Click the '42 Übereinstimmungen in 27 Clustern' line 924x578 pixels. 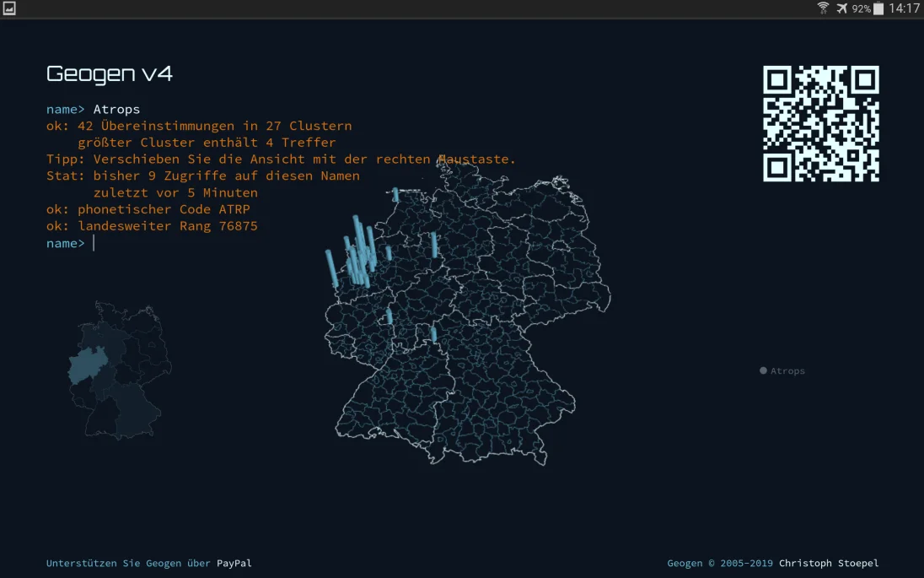point(199,126)
